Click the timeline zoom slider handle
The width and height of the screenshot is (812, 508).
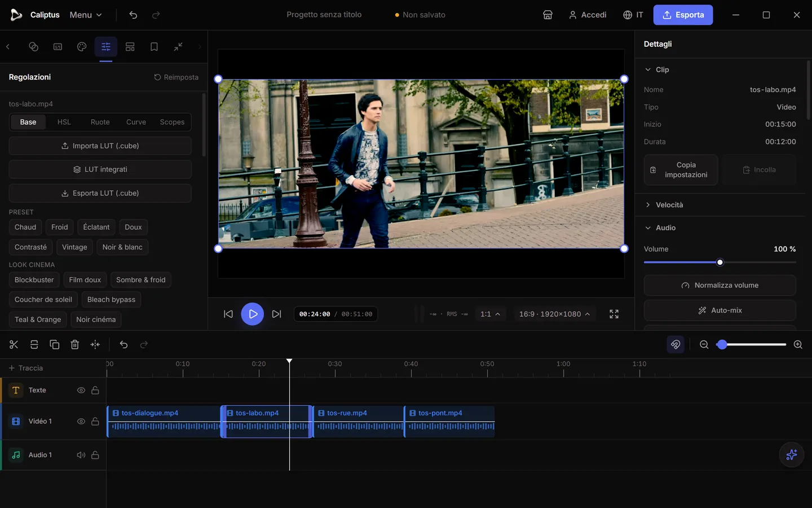(722, 344)
